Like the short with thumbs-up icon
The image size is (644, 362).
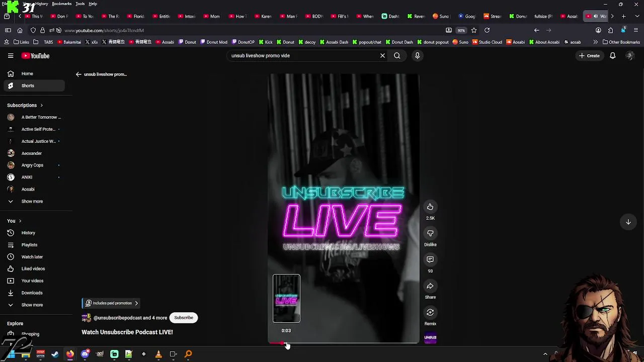click(430, 207)
